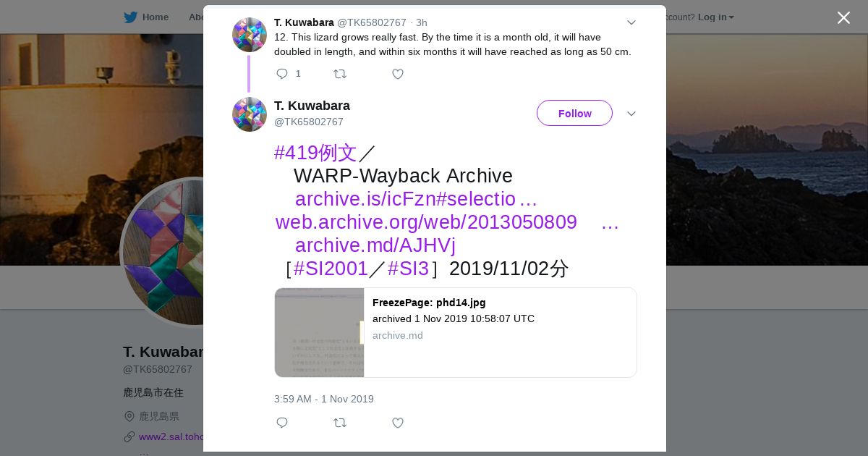Image resolution: width=868 pixels, height=456 pixels.
Task: Retweet the WARP-Wayback Archive tweet
Action: click(x=340, y=423)
